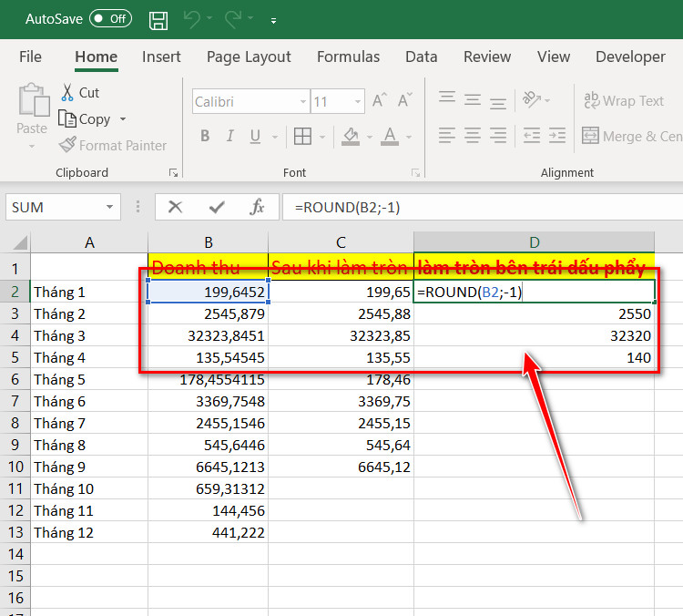This screenshot has width=683, height=616.
Task: Expand the Name Box dropdown arrow
Action: (x=110, y=207)
